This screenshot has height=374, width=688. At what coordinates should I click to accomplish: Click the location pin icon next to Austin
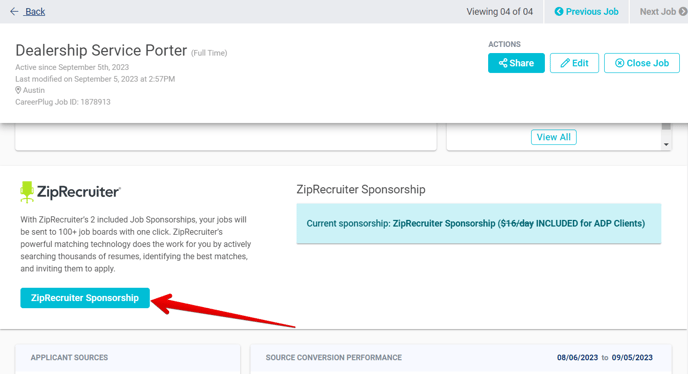[18, 90]
